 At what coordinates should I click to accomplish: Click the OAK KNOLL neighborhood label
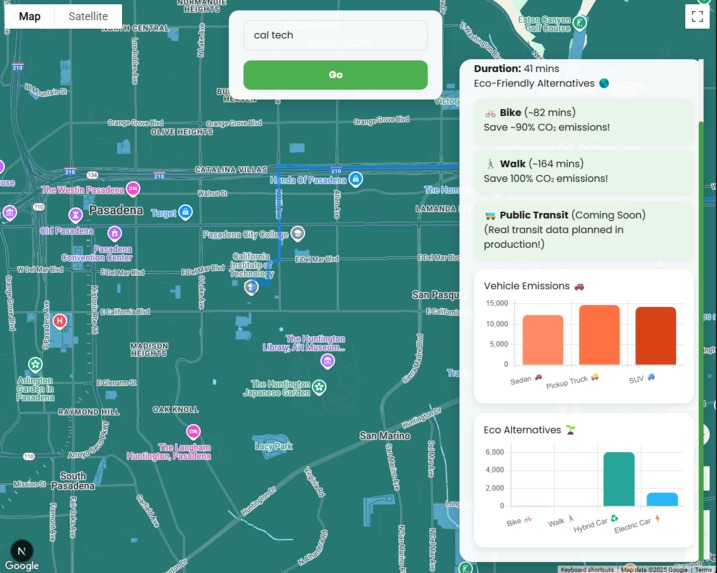pyautogui.click(x=175, y=410)
